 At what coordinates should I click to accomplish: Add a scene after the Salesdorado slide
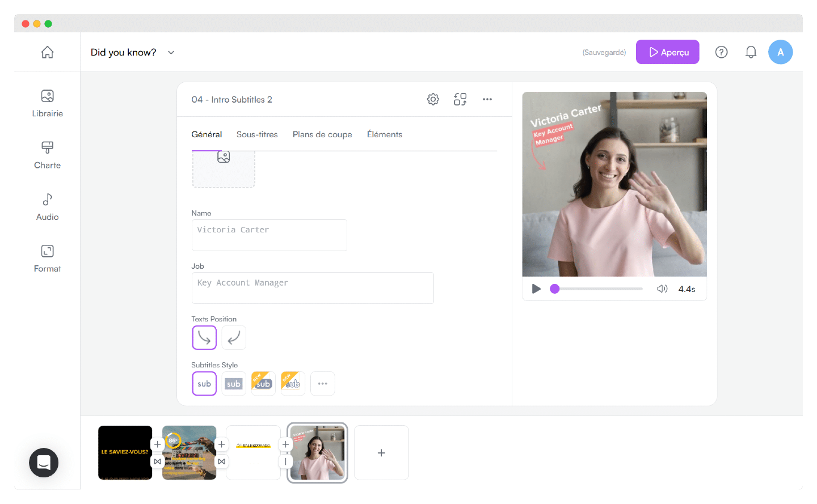pos(285,444)
